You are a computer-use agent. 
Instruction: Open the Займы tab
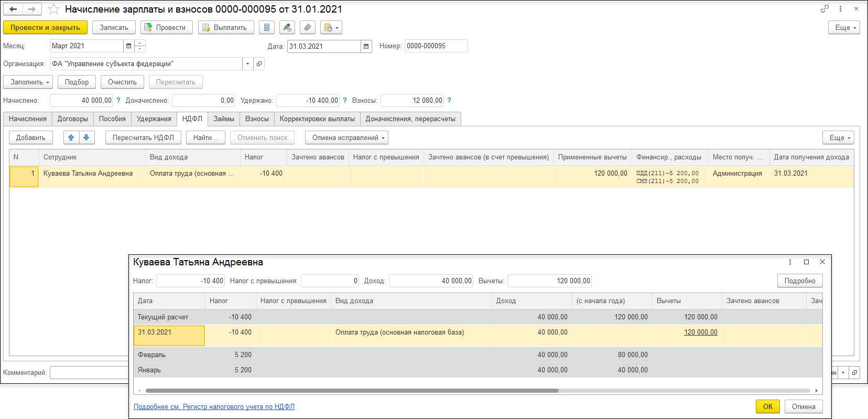point(224,119)
